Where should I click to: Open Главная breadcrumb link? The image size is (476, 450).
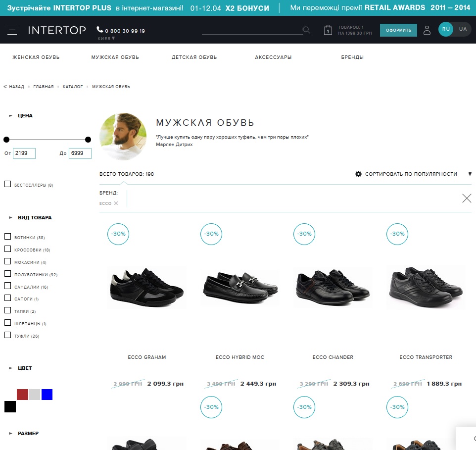(x=44, y=87)
